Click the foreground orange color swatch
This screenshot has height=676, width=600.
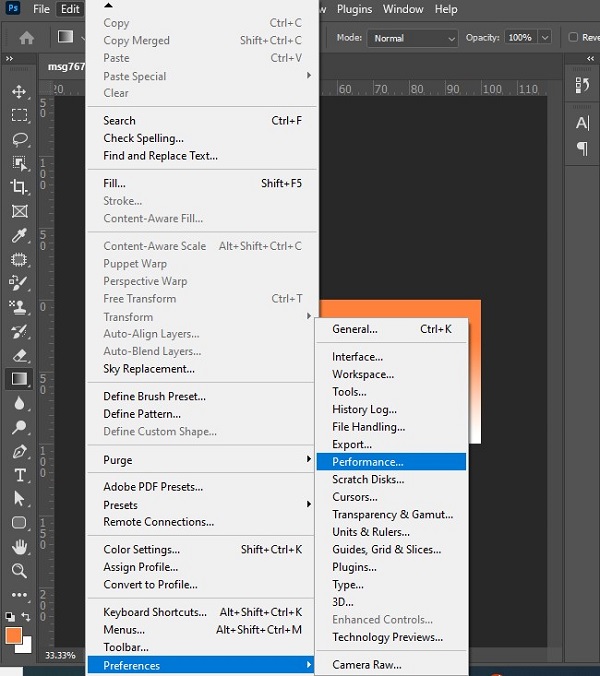tap(12, 635)
